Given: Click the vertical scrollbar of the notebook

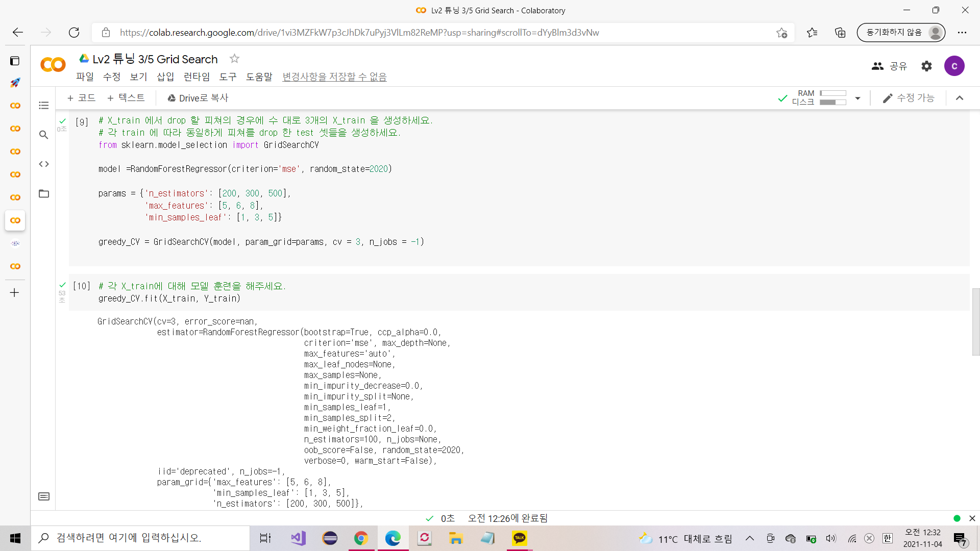Looking at the screenshot, I should (975, 321).
